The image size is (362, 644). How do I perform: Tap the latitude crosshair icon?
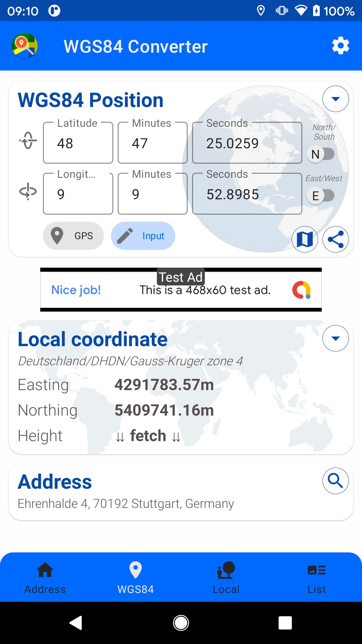(x=28, y=140)
